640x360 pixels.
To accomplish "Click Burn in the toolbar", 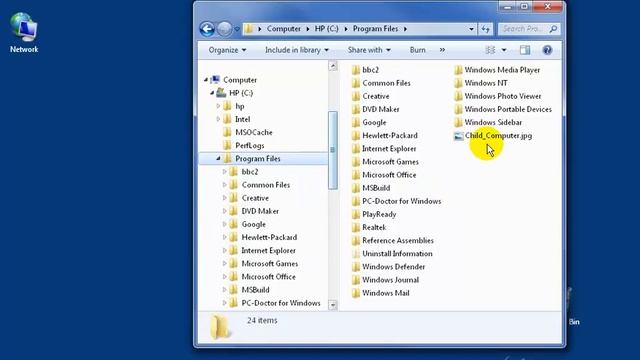I will point(418,50).
